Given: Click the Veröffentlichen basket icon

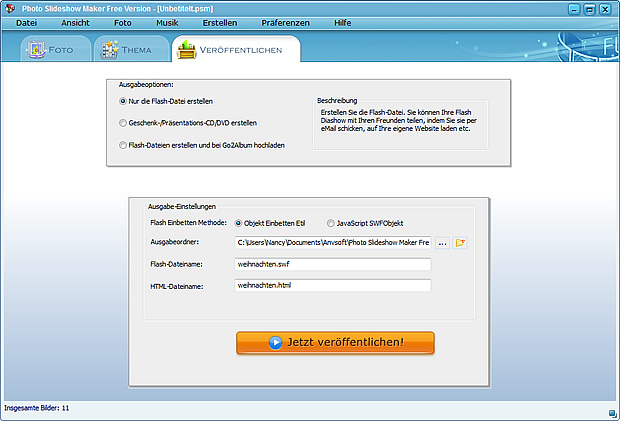Looking at the screenshot, I should [187, 49].
